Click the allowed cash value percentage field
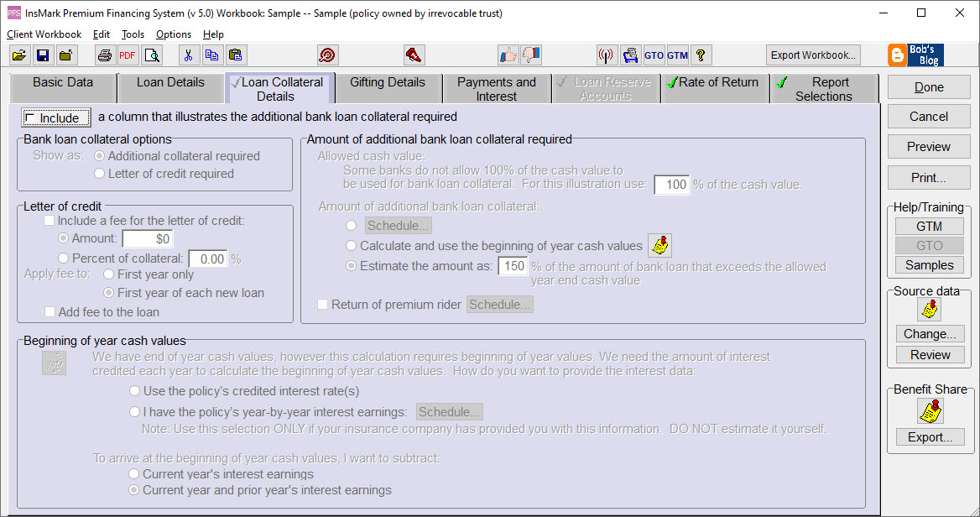 (671, 184)
